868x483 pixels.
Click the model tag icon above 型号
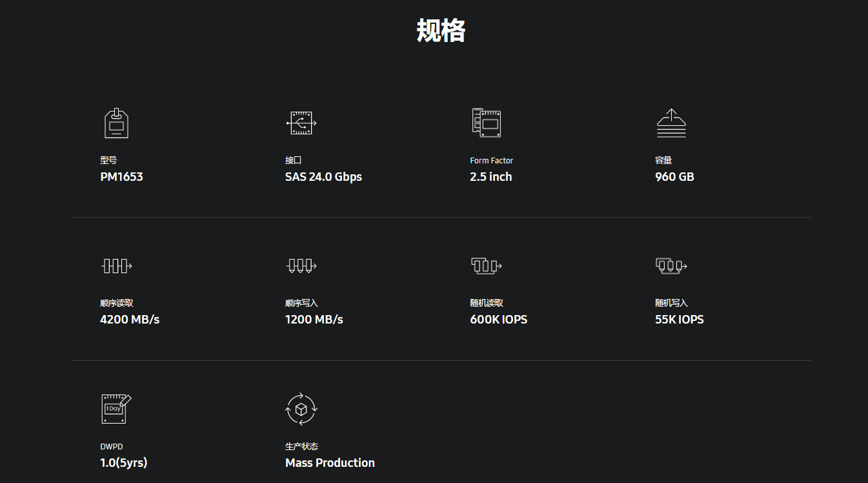pyautogui.click(x=116, y=123)
